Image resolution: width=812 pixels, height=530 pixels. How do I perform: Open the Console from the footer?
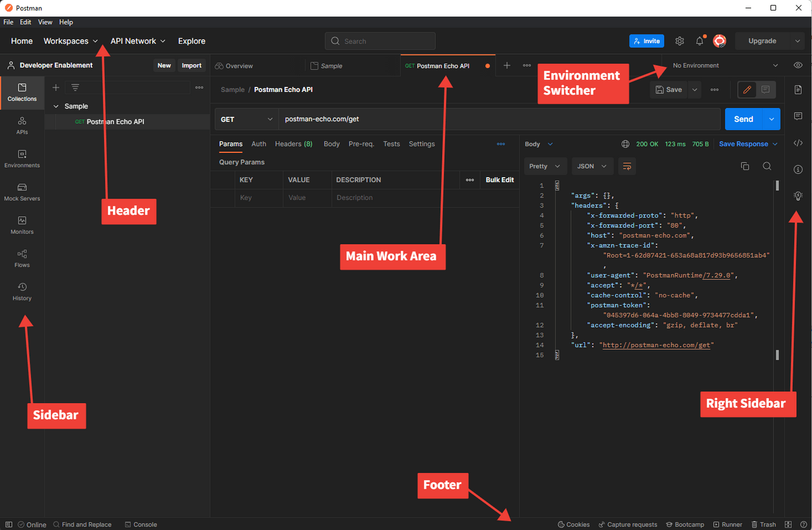click(x=141, y=524)
